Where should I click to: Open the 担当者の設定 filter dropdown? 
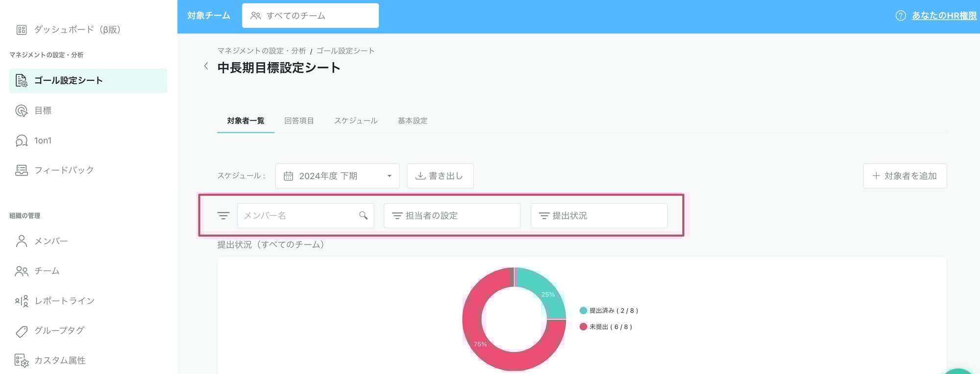[x=452, y=216]
